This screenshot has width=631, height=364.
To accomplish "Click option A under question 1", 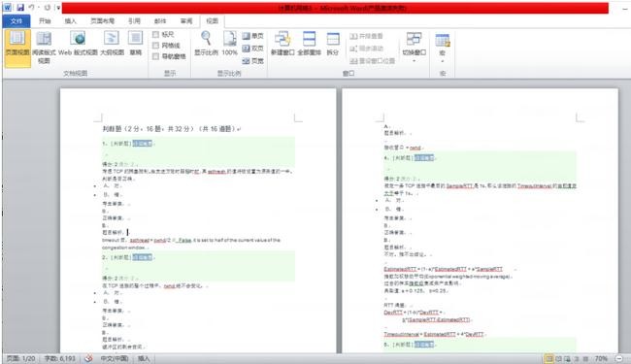I will [113, 185].
